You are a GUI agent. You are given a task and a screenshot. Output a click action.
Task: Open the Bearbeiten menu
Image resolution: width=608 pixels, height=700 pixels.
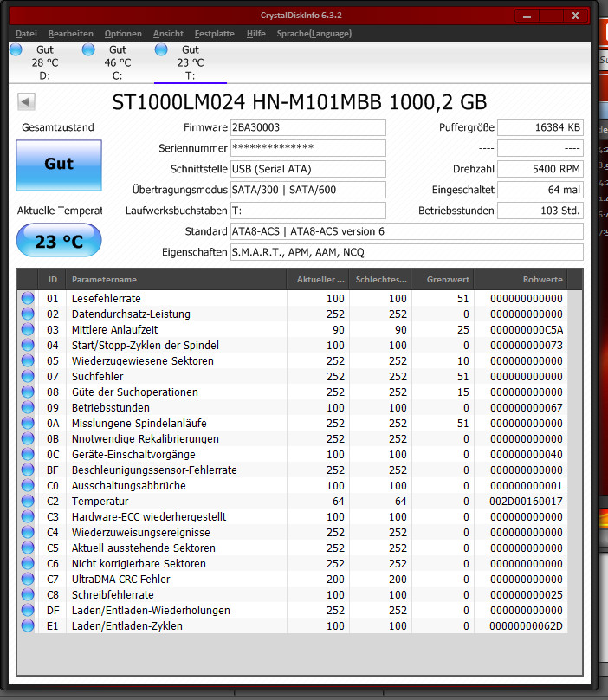[70, 34]
